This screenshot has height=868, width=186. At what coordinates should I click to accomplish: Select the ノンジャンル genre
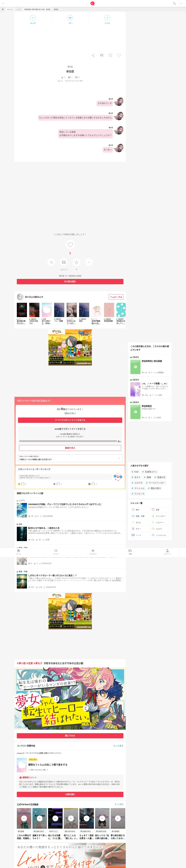point(160,535)
